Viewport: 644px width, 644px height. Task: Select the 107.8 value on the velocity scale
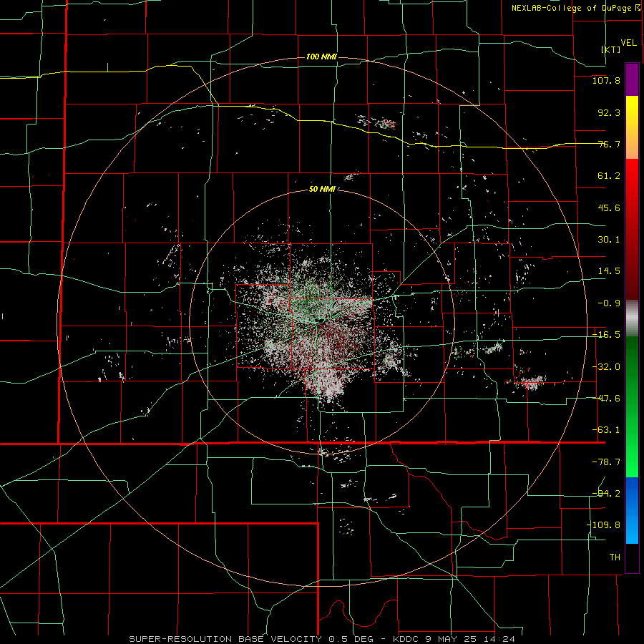(x=606, y=80)
